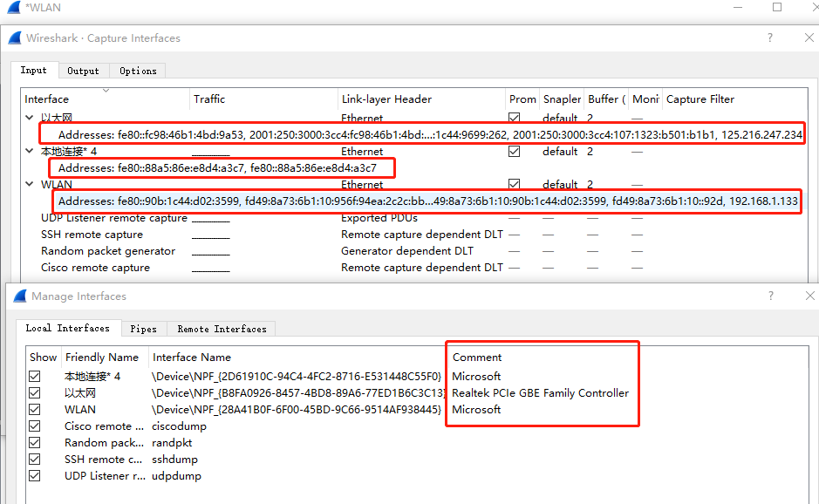The image size is (819, 504).
Task: Uncheck Show for WLAN in Manage Interfaces
Action: click(35, 410)
